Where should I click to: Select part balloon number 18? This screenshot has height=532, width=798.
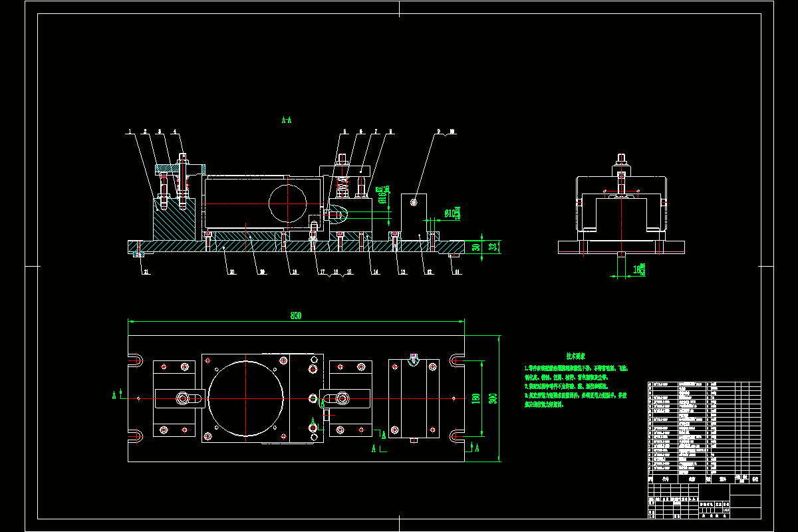[293, 272]
